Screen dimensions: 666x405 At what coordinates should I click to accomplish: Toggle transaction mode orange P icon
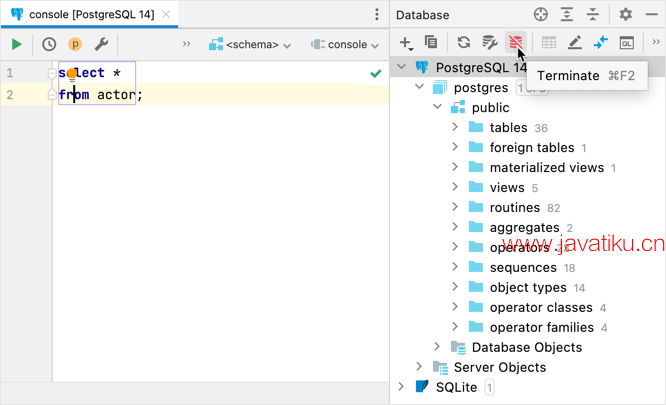coord(75,44)
